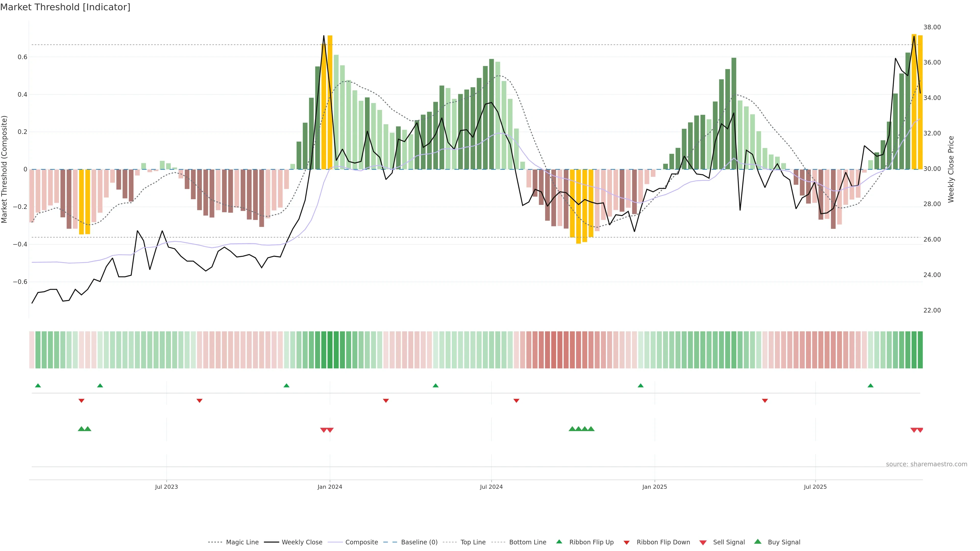Click the Ribbon Flip Down legend triangle icon

[626, 543]
